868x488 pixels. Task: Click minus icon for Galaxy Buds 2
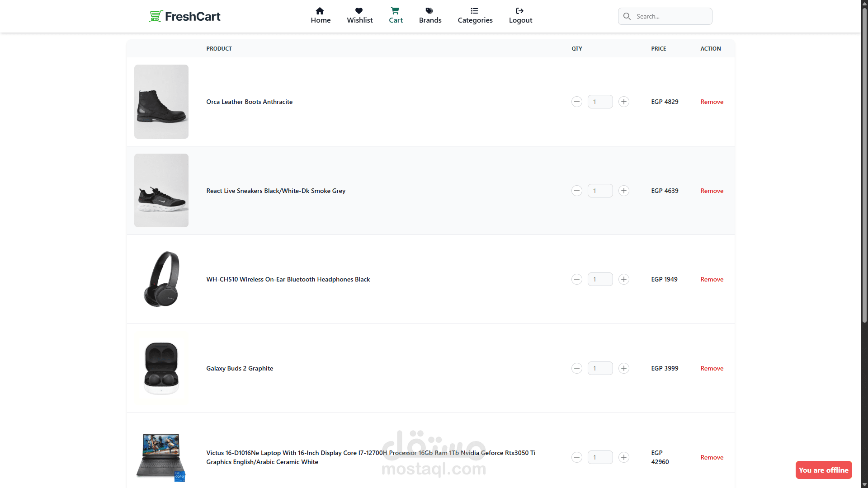pyautogui.click(x=577, y=368)
